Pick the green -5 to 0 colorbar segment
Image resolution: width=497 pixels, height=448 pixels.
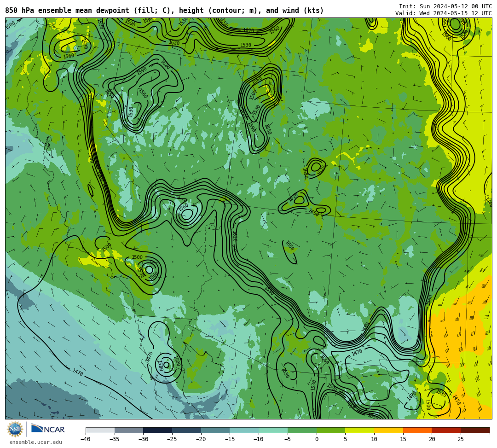(x=302, y=430)
